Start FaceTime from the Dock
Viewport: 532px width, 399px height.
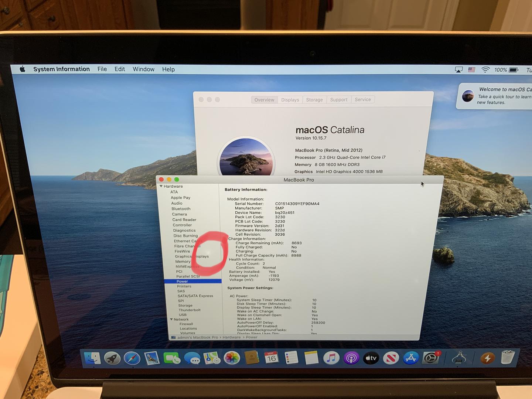point(172,358)
